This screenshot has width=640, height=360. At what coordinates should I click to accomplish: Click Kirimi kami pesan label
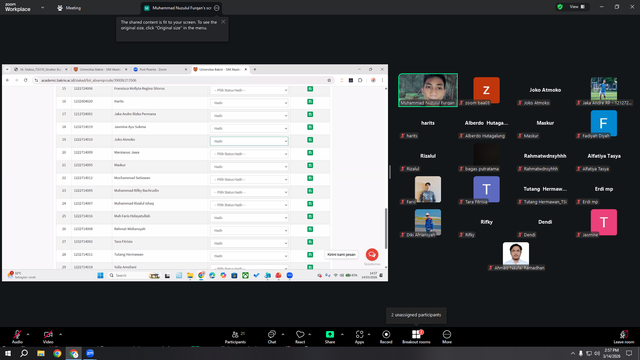point(341,255)
